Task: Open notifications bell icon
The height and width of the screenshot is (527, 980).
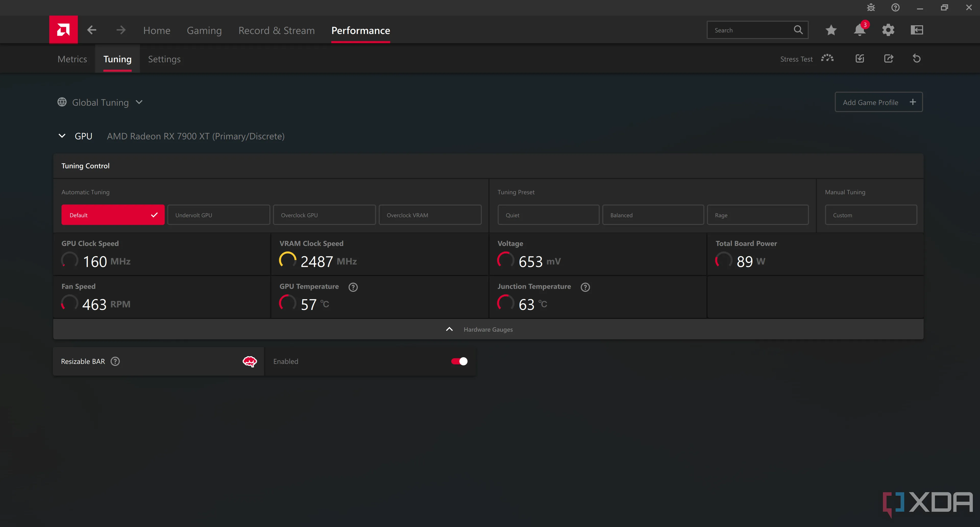Action: [x=859, y=30]
